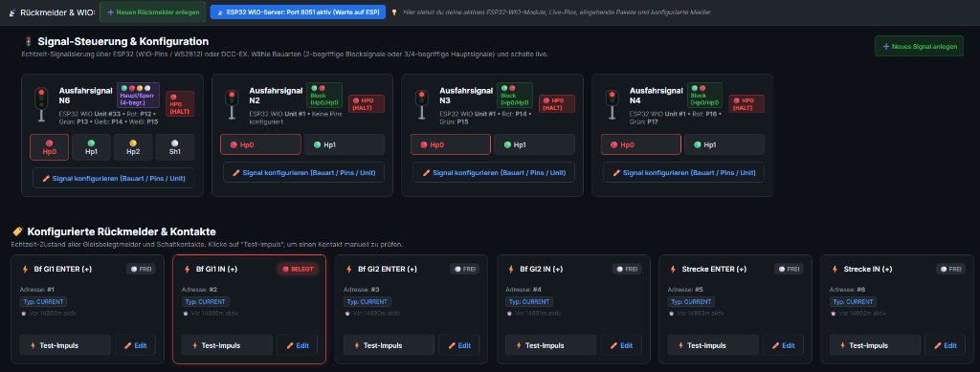This screenshot has width=980, height=372.
Task: Click the signal mast icon of Ausfahrsignal N4
Action: pyautogui.click(x=612, y=103)
